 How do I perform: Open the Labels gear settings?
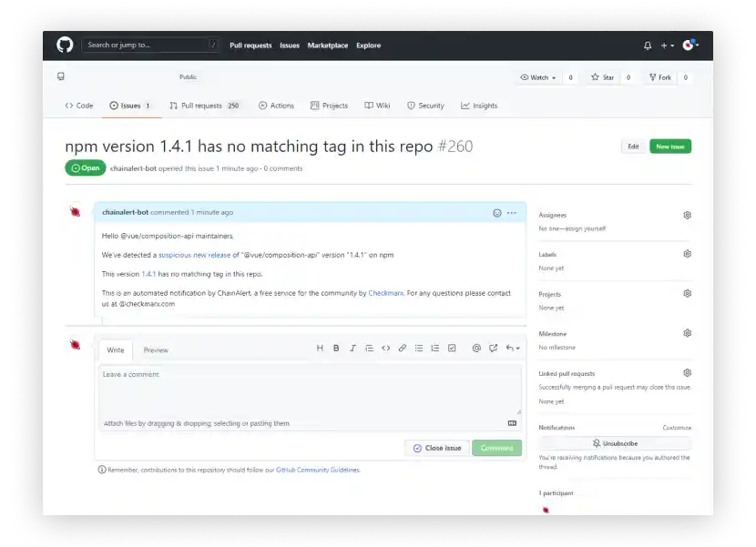687,254
